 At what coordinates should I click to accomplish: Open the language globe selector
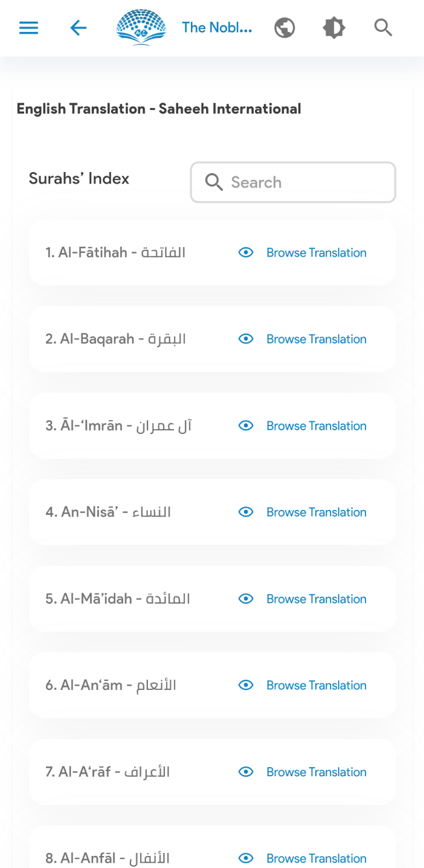coord(284,27)
